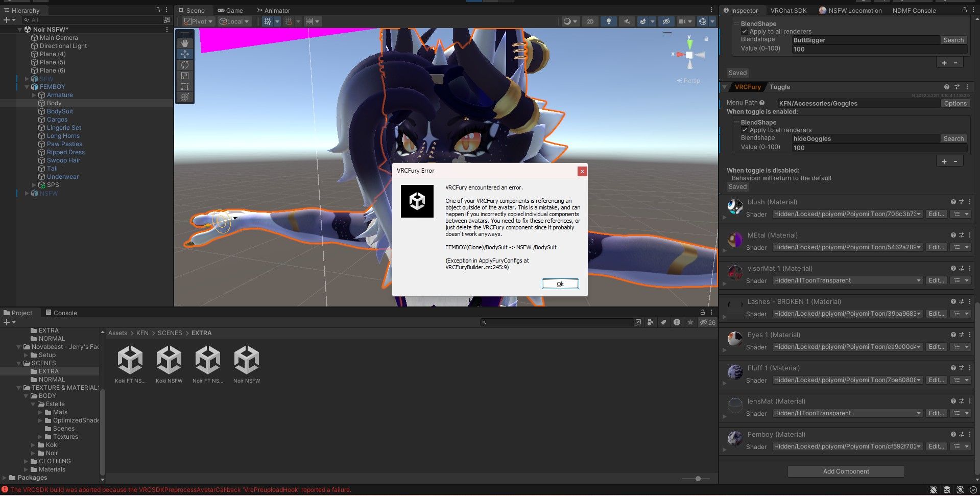The height and width of the screenshot is (496, 980).
Task: Expand the Armature object in Hierarchy
Action: [x=34, y=95]
